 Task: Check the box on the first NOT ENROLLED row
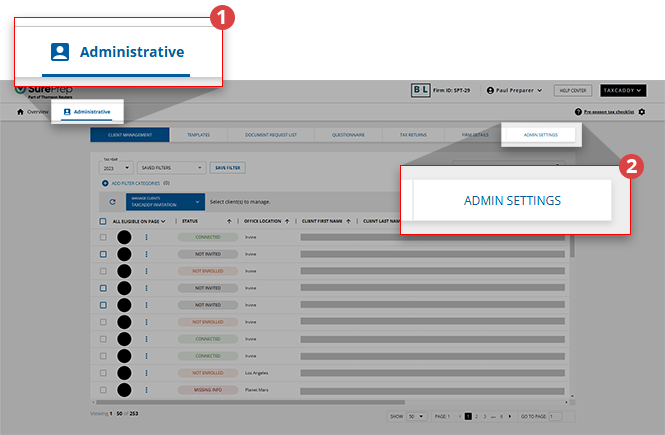(103, 271)
